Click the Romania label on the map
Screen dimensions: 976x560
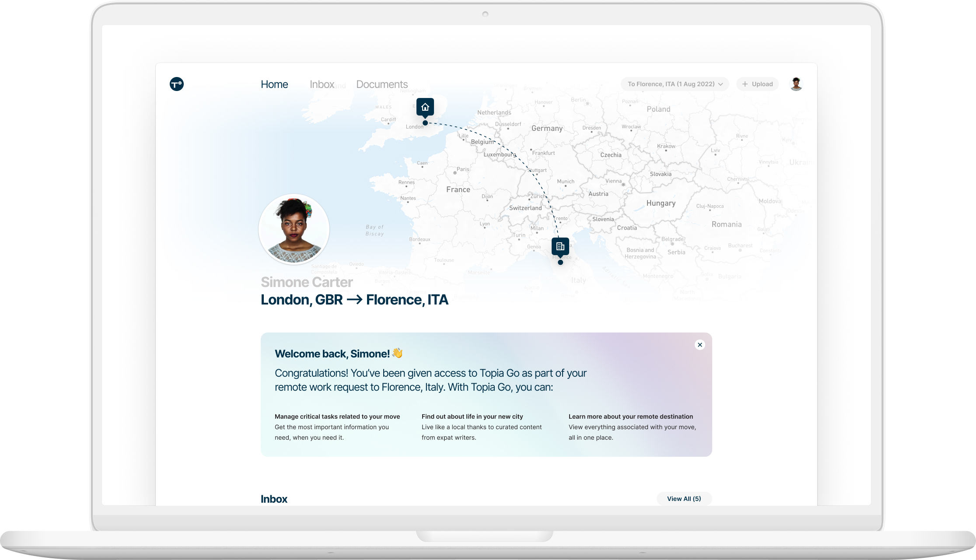[727, 224]
